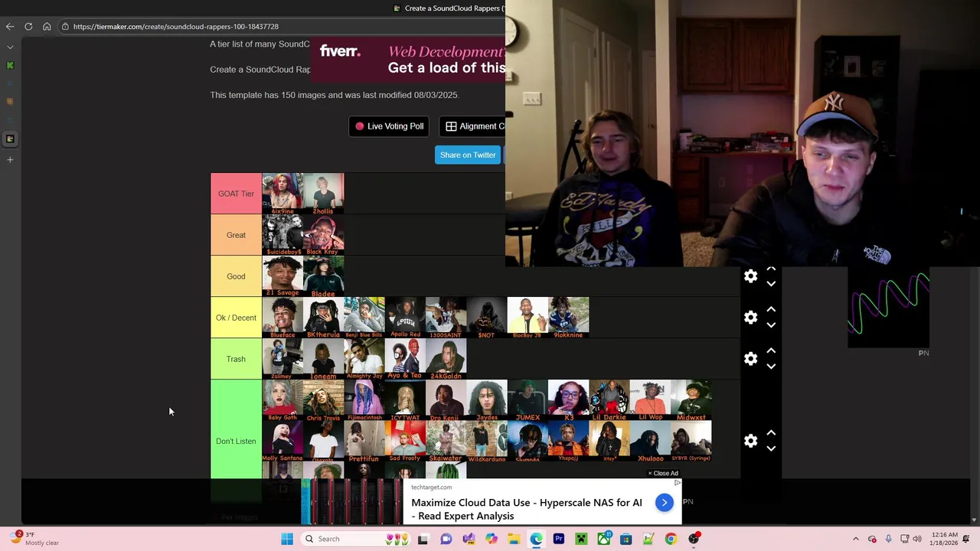The height and width of the screenshot is (551, 980).
Task: Click the tiermaker.com address bar URL
Action: point(175,27)
